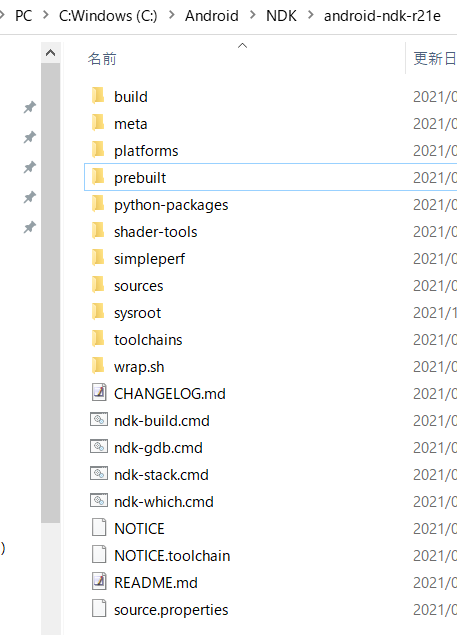Screen dimensions: 457x635
Task: Click android-ndk-r21e breadcrumb segment
Action: point(382,16)
